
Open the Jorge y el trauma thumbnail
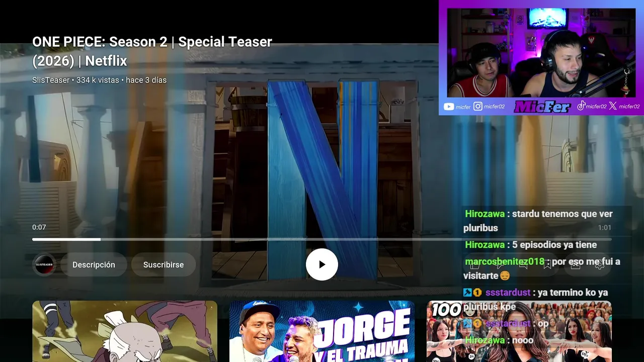pos(322,331)
